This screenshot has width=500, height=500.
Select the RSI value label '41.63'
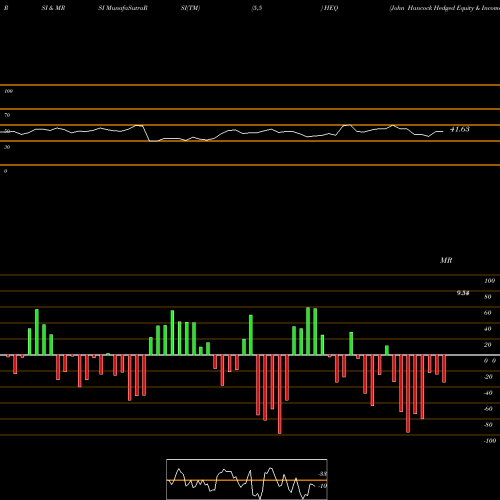click(x=460, y=129)
